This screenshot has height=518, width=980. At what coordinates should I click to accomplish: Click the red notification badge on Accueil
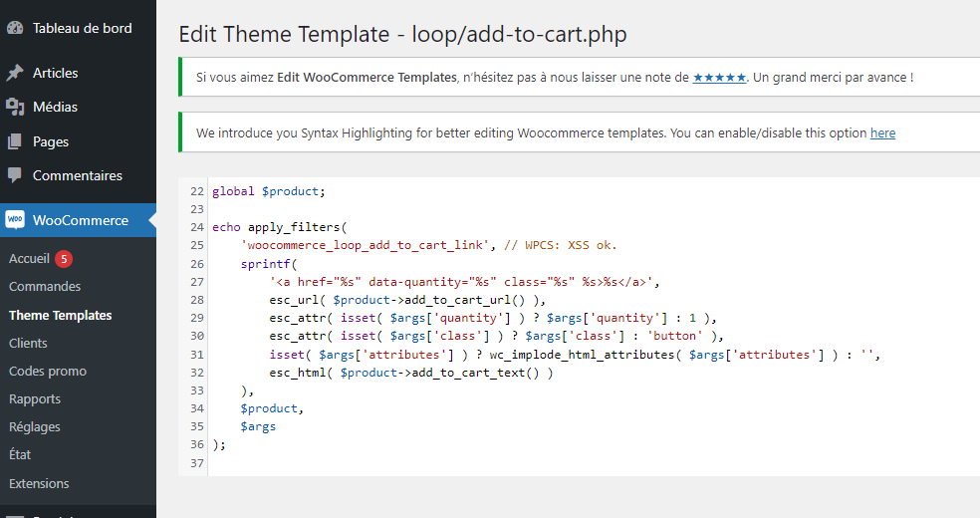tap(64, 258)
